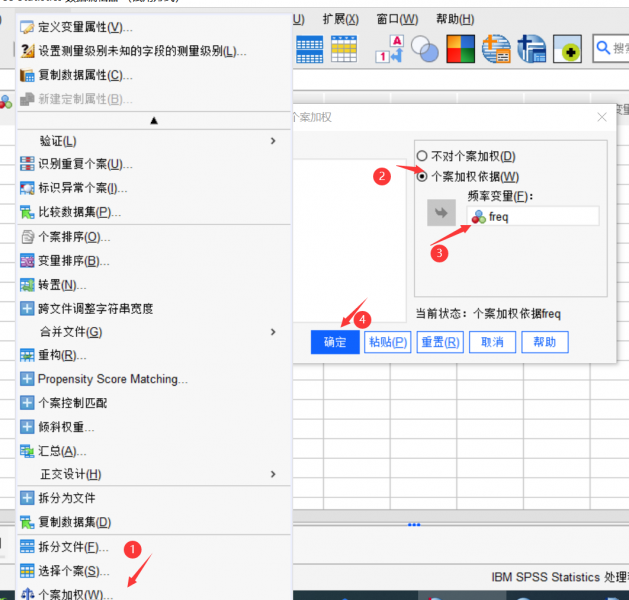Click the scroll-up triangle in the menu
Viewport: 629px width, 600px height.
tap(154, 120)
